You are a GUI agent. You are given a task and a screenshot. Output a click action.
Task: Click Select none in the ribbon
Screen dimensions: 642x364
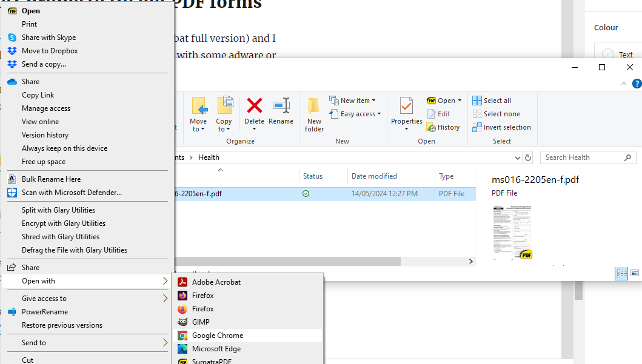click(x=497, y=114)
